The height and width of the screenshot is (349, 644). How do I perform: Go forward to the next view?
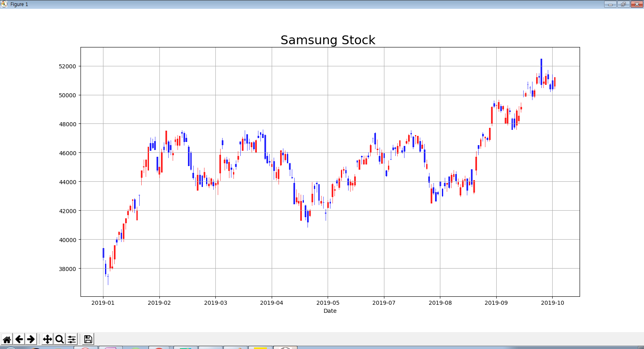click(x=31, y=339)
